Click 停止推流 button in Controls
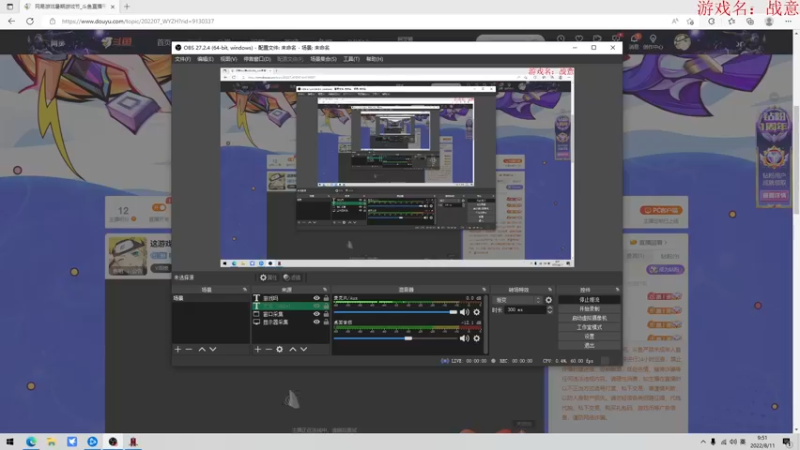This screenshot has width=800, height=450. (x=589, y=300)
